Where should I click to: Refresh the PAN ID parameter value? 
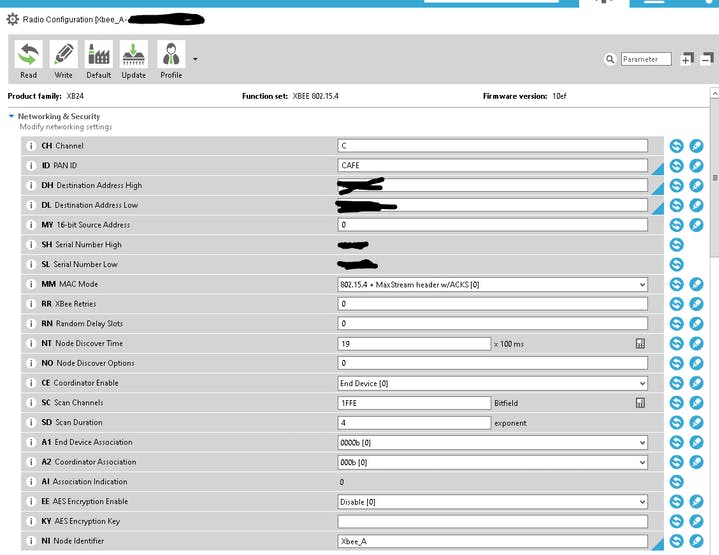click(x=676, y=166)
